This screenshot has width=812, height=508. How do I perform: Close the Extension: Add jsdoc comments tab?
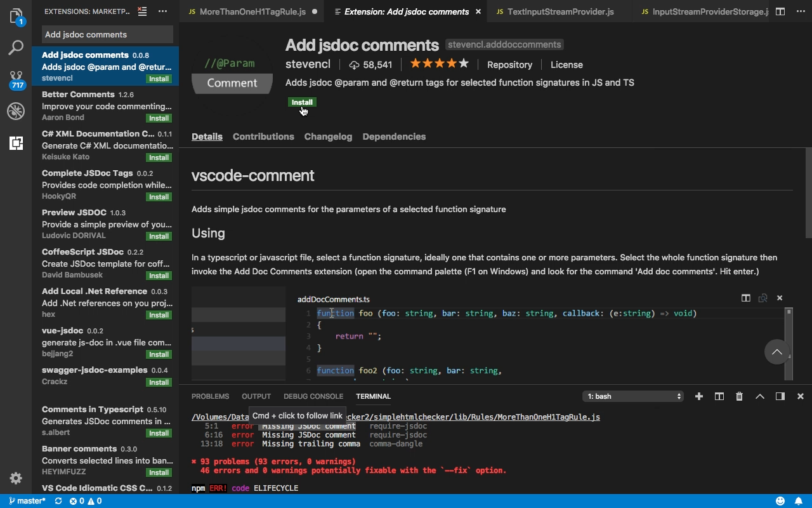[x=478, y=11]
